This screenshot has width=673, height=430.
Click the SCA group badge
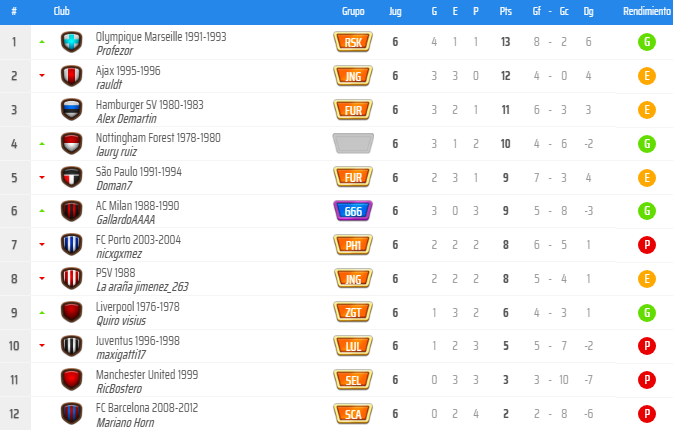pos(353,413)
